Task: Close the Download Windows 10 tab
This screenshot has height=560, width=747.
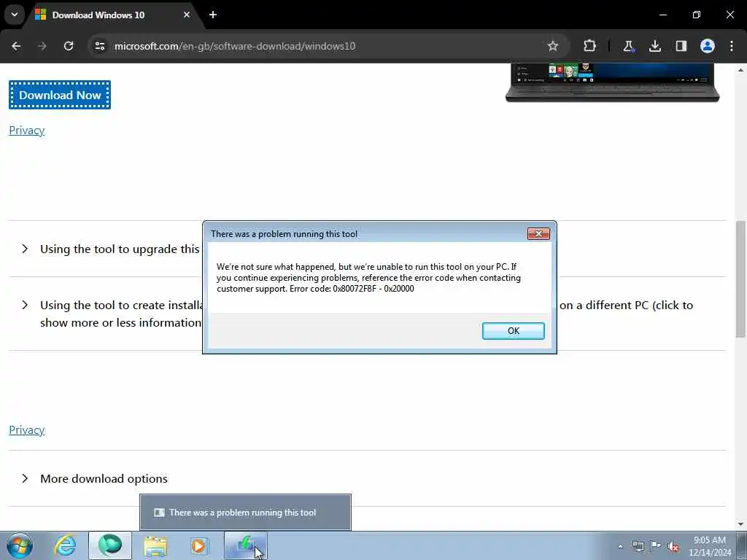Action: [x=187, y=15]
